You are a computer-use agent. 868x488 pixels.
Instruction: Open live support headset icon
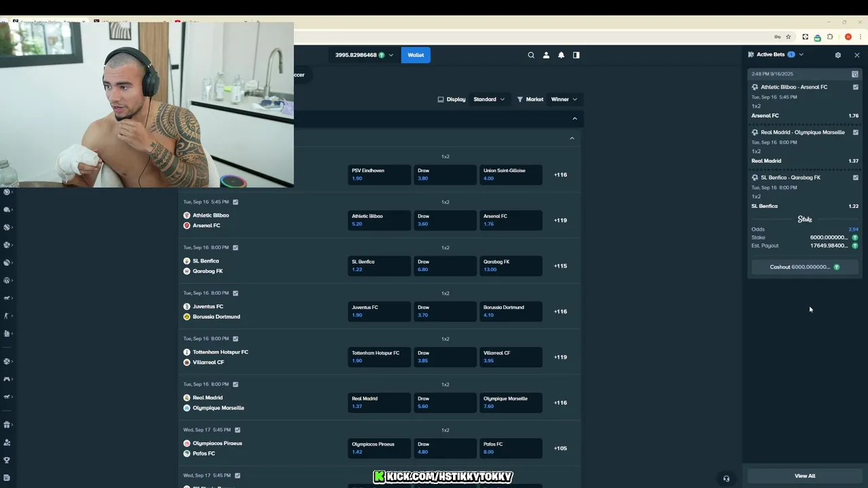pyautogui.click(x=726, y=479)
